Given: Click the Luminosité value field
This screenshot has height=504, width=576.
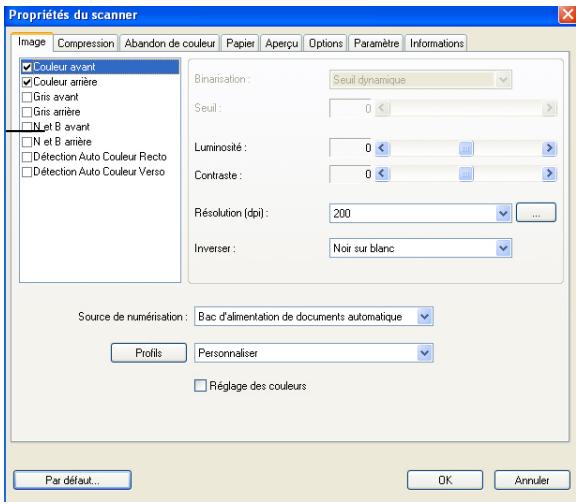Looking at the screenshot, I should [351, 148].
